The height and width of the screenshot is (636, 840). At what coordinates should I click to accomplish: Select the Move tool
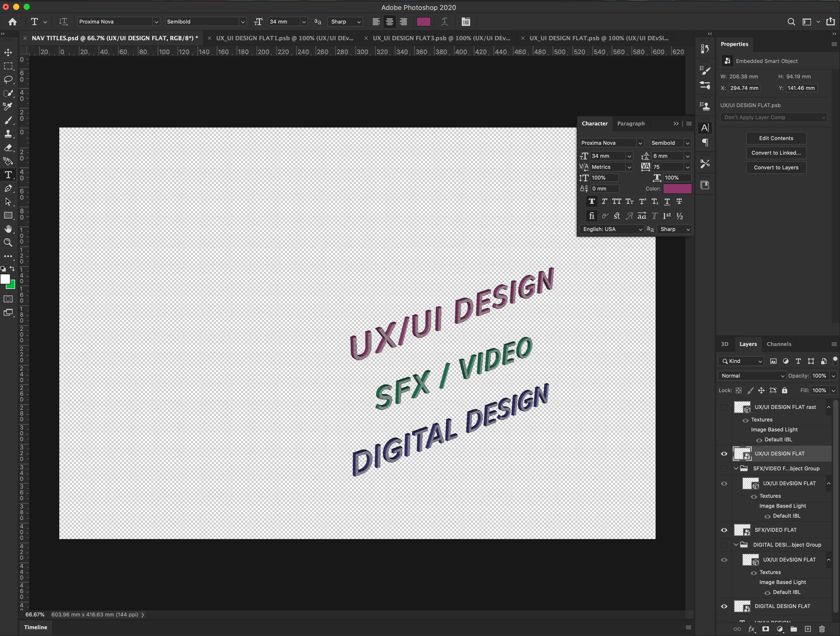click(8, 53)
